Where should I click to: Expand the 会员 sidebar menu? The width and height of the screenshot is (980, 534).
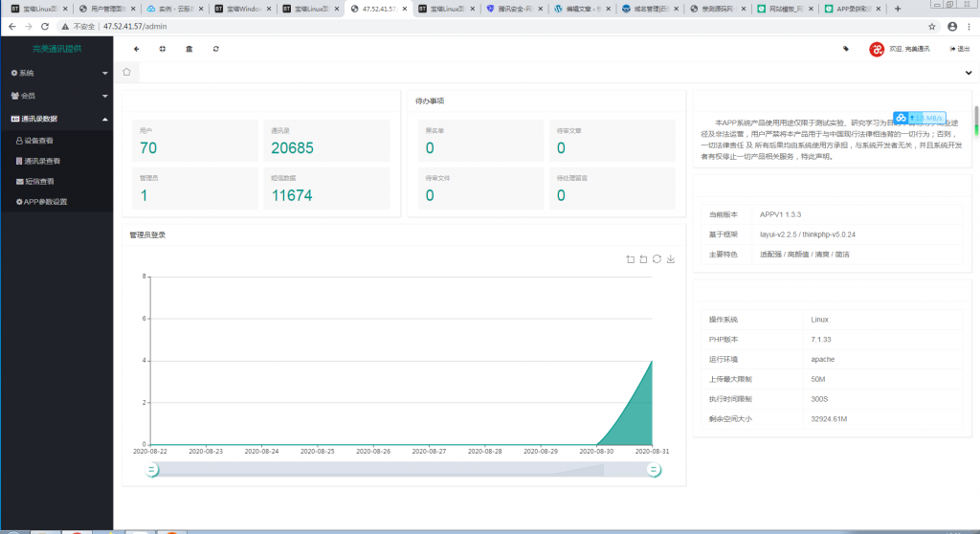(x=56, y=96)
